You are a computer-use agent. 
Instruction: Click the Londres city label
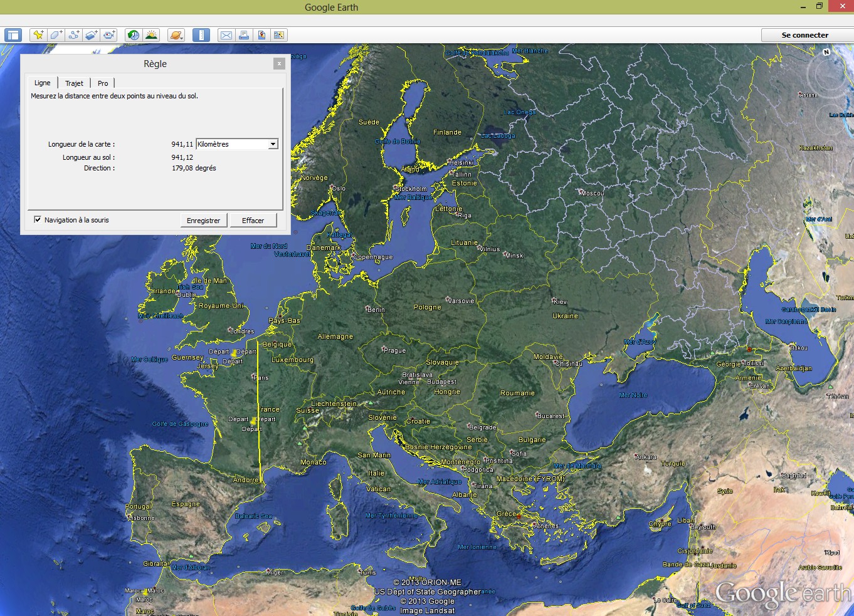[243, 331]
